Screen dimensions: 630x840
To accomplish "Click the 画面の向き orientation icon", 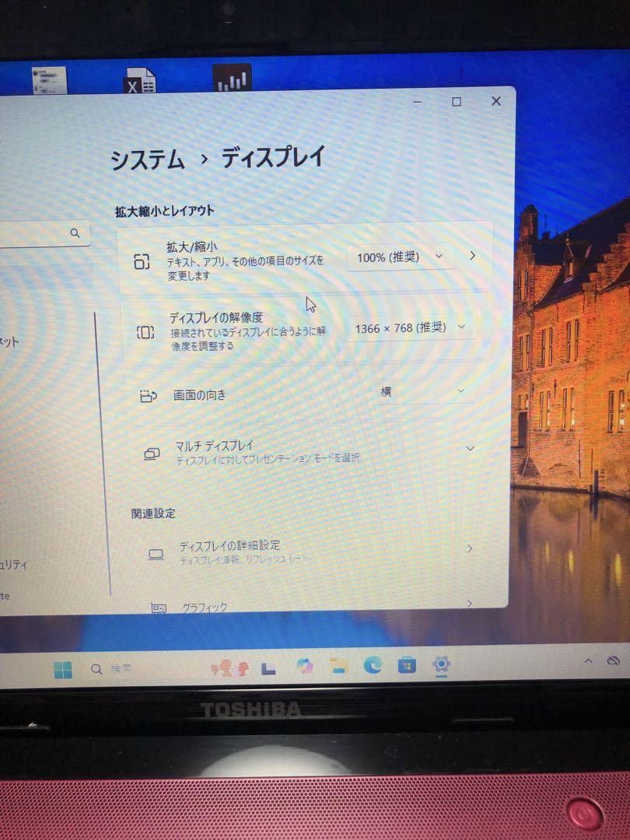I will (148, 396).
